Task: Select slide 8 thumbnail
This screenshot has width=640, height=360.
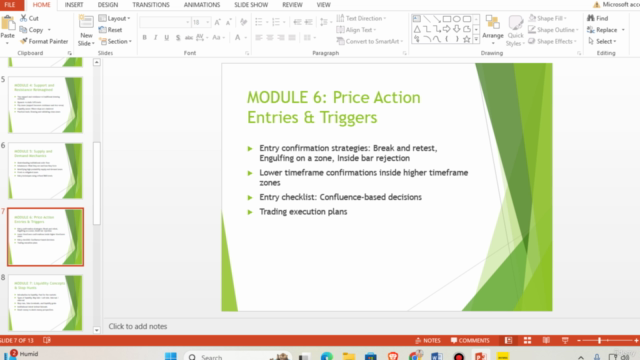Action: pyautogui.click(x=45, y=303)
